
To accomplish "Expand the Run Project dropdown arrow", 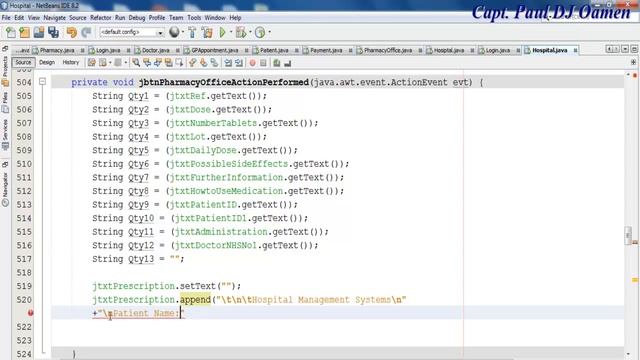I will point(231,32).
